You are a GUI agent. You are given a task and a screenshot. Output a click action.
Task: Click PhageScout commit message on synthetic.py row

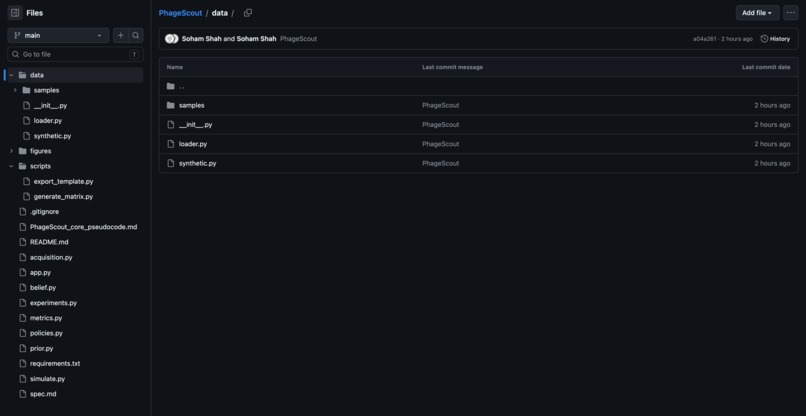coord(441,163)
